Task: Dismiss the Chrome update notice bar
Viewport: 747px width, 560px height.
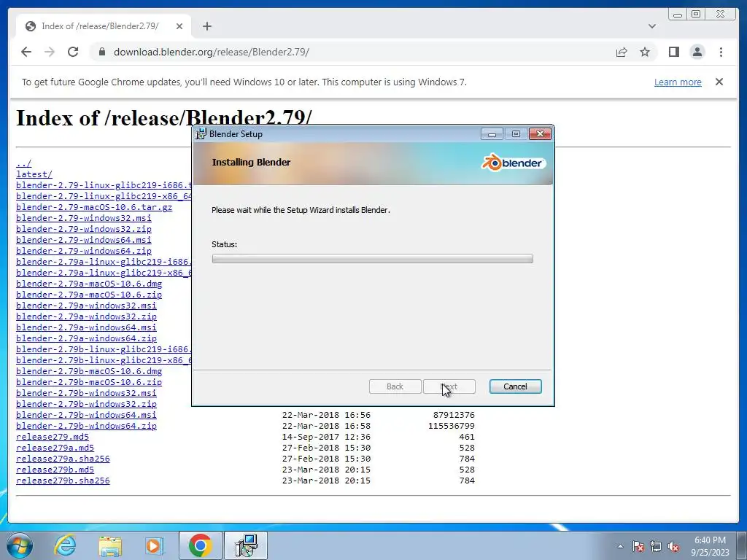Action: [x=719, y=82]
